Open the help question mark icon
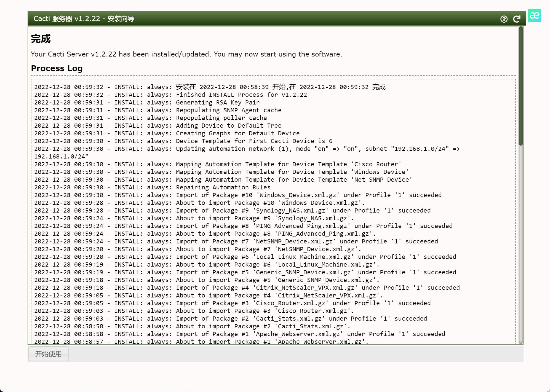 504,19
